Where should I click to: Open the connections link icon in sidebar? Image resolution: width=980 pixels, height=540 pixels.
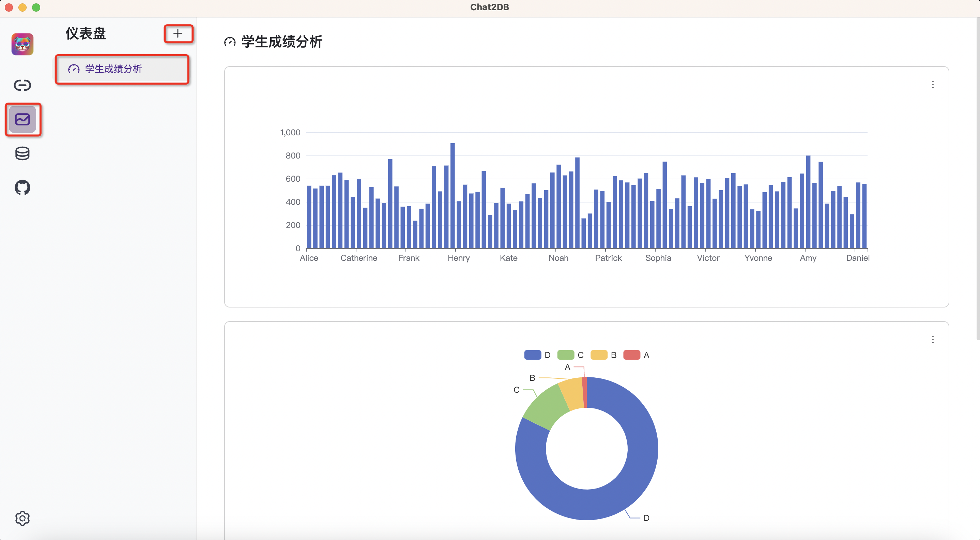click(22, 85)
